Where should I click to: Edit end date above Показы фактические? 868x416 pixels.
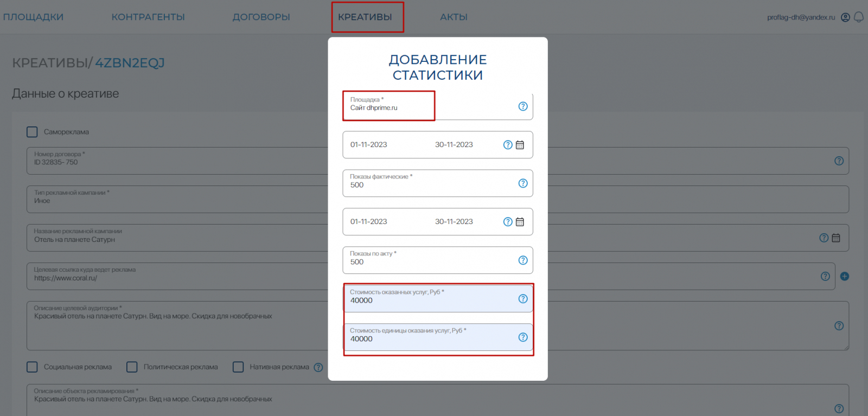[x=454, y=145]
